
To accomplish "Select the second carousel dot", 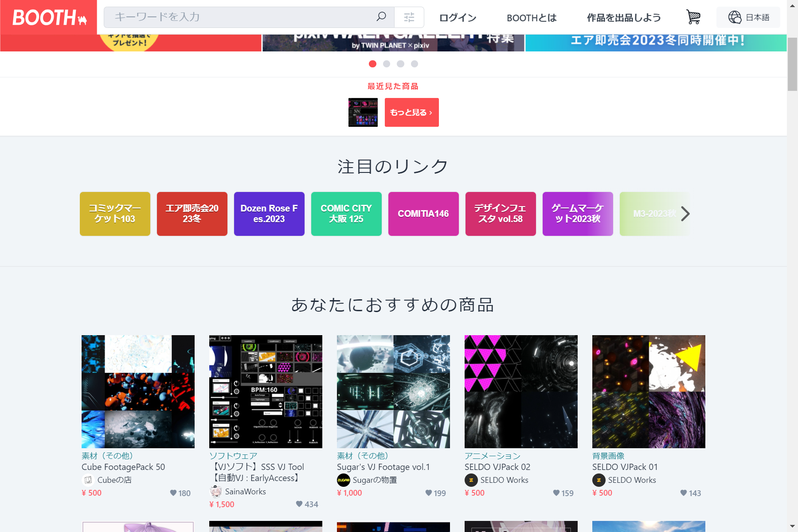I will (x=387, y=64).
